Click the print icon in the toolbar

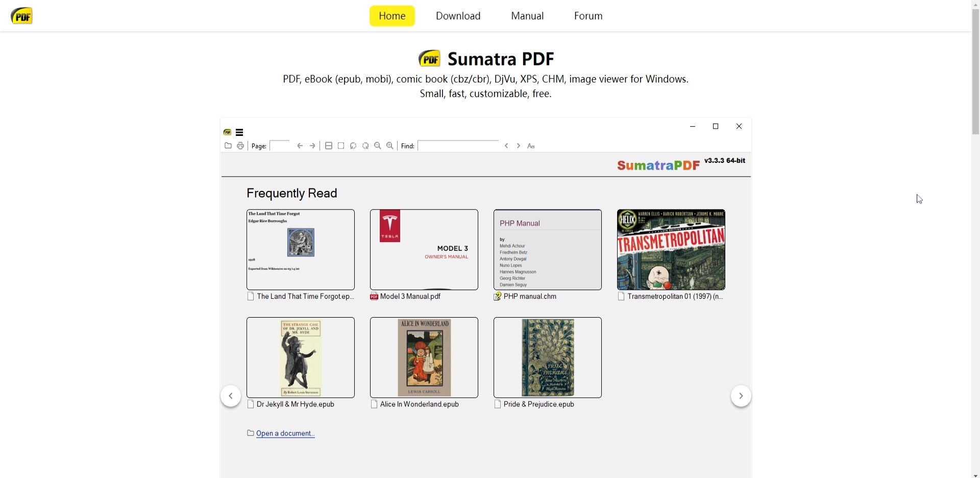[x=240, y=146]
